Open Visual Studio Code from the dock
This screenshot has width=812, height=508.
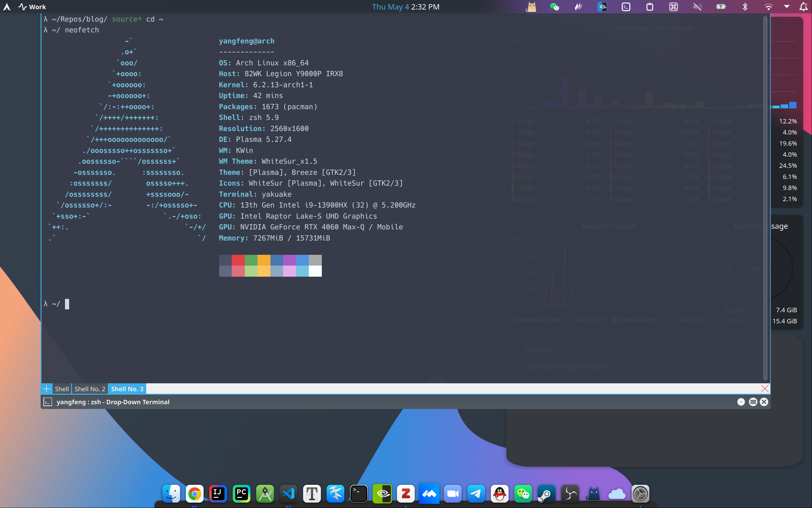(288, 493)
